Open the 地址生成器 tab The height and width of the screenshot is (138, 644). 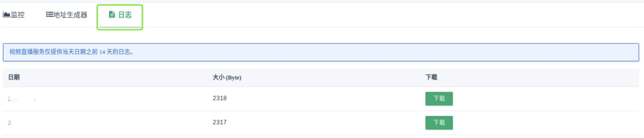67,15
